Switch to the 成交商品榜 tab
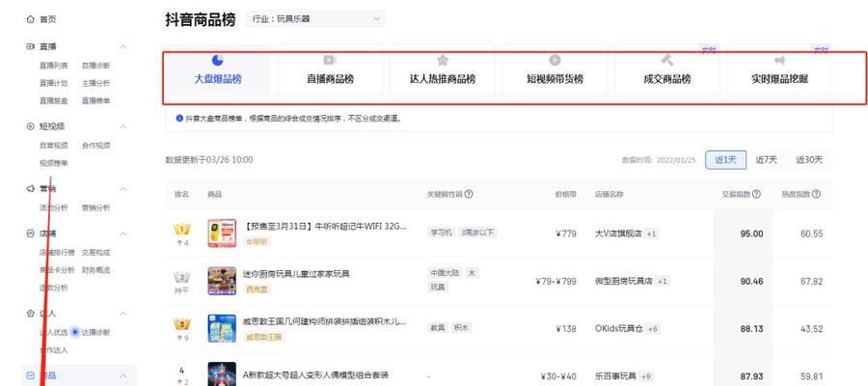 click(667, 69)
